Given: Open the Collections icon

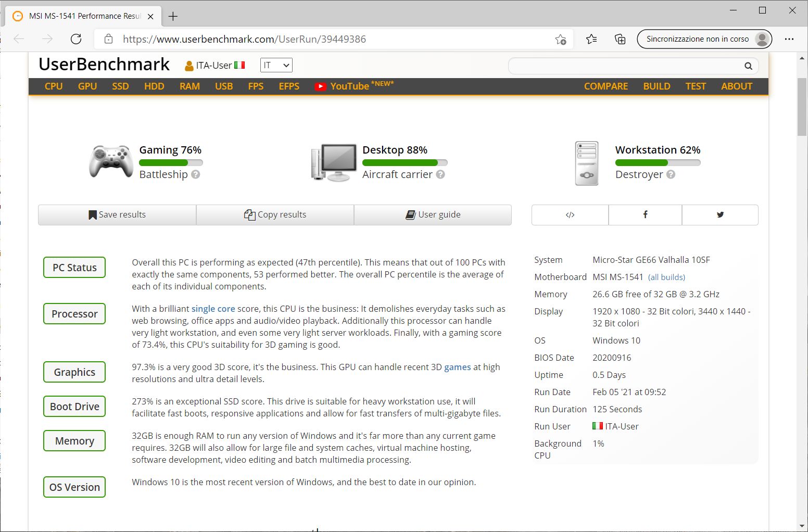Looking at the screenshot, I should (x=620, y=39).
